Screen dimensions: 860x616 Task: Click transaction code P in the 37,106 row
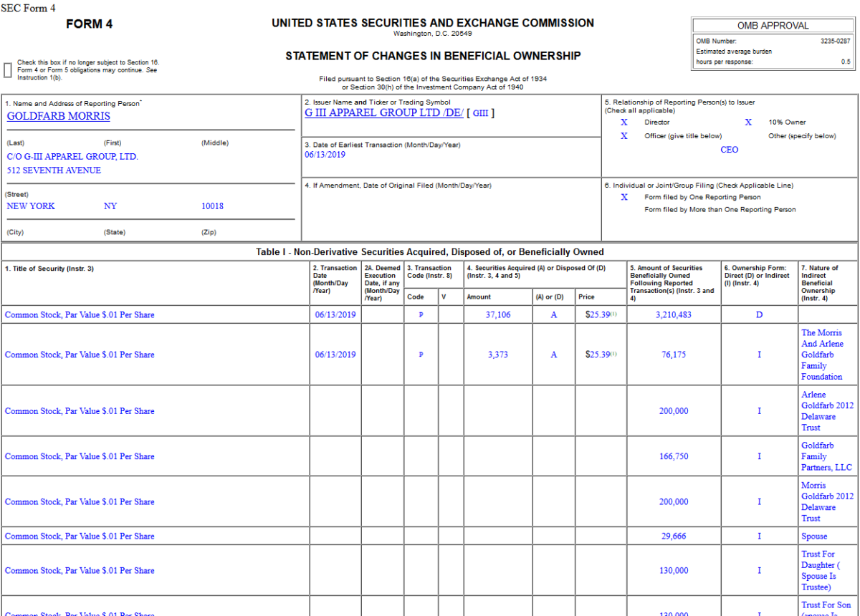(x=421, y=315)
